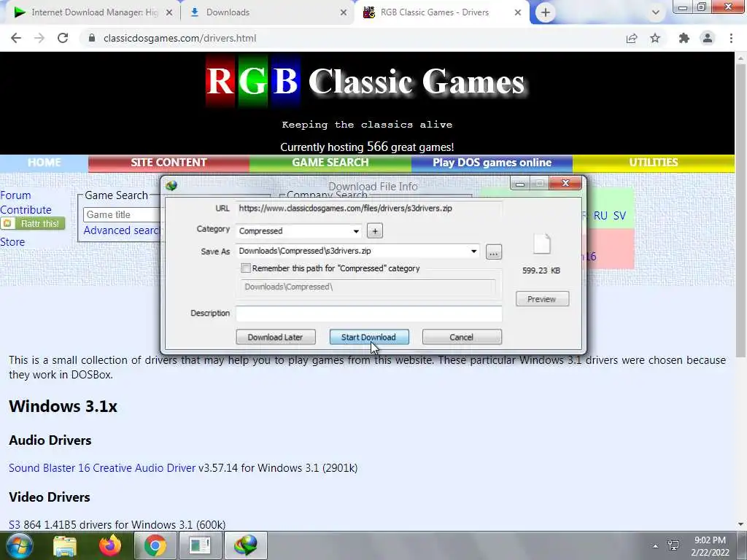Add a category with plus button
747x560 pixels.
[x=375, y=231]
